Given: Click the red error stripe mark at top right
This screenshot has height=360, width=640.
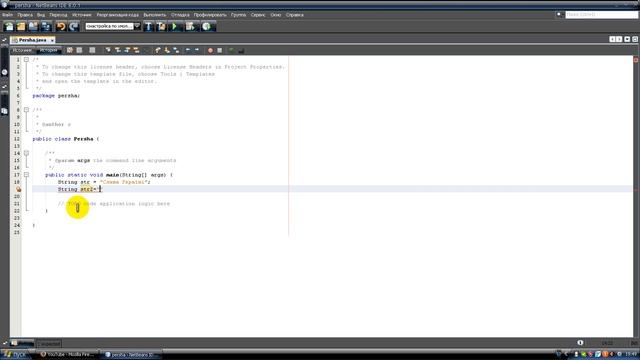Looking at the screenshot, I should click(636, 60).
